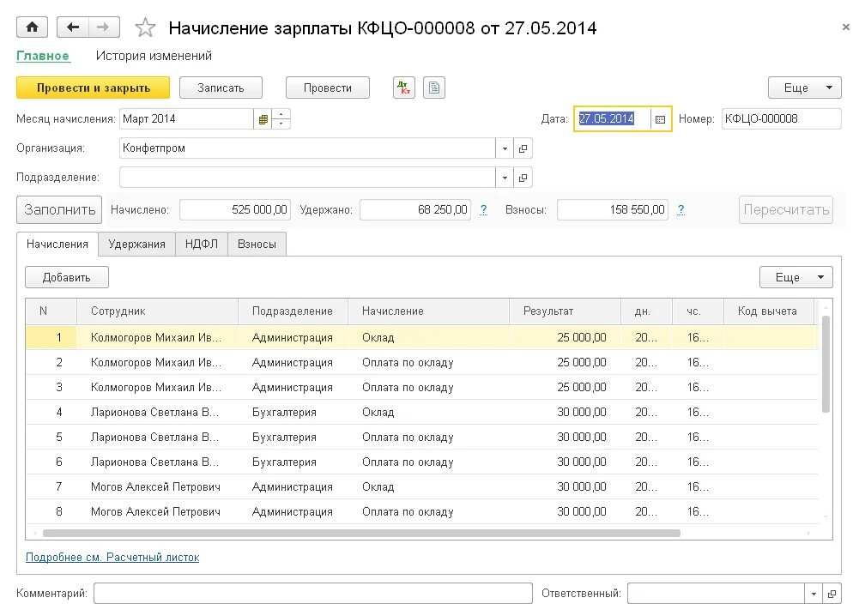Click the Удержано amount field
865x616 pixels.
(x=414, y=210)
